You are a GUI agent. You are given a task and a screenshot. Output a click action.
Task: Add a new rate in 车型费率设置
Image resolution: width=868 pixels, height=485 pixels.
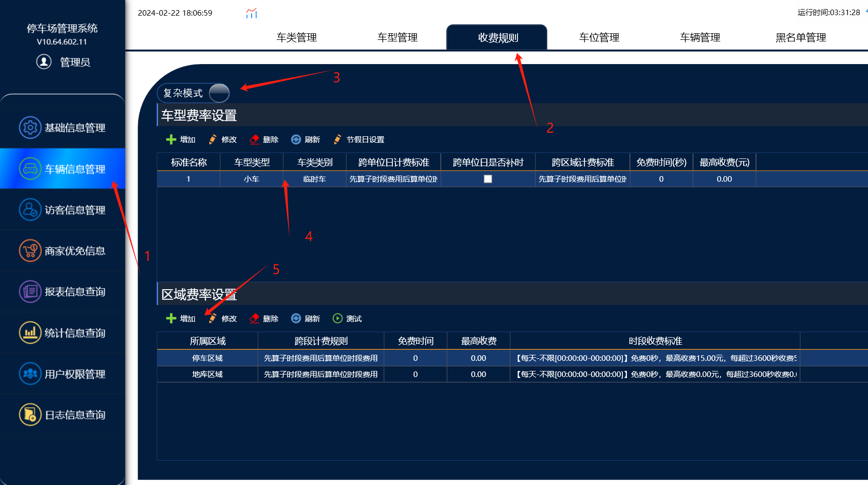[x=181, y=139]
